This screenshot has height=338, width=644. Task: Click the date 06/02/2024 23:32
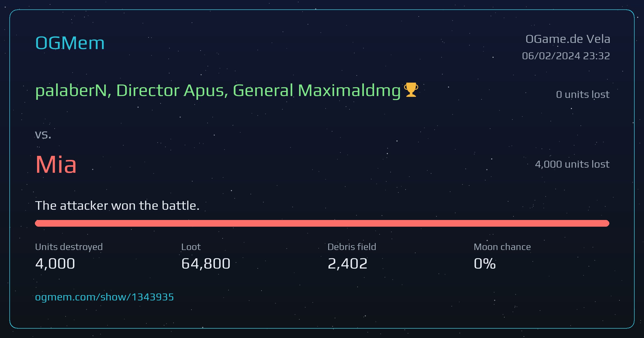[x=566, y=56]
